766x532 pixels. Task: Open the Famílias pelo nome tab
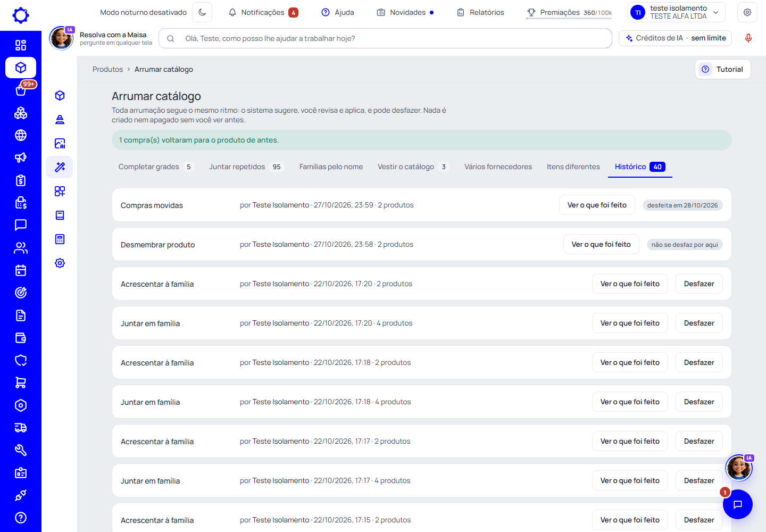point(331,167)
